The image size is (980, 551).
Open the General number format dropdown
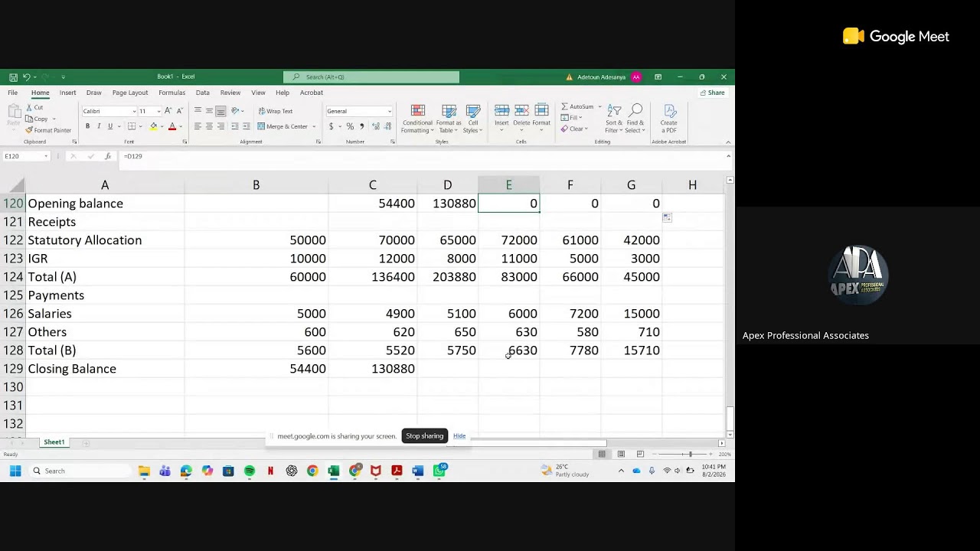coord(390,112)
